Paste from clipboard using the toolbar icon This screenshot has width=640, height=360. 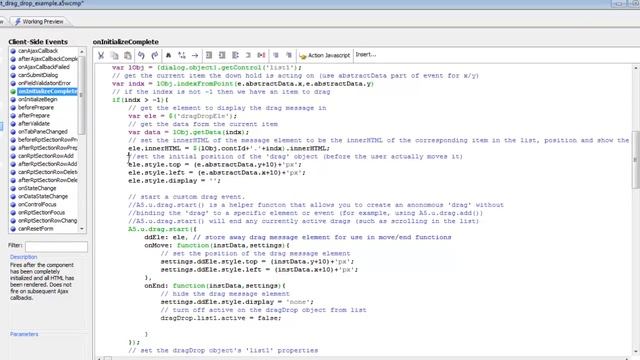128,55
